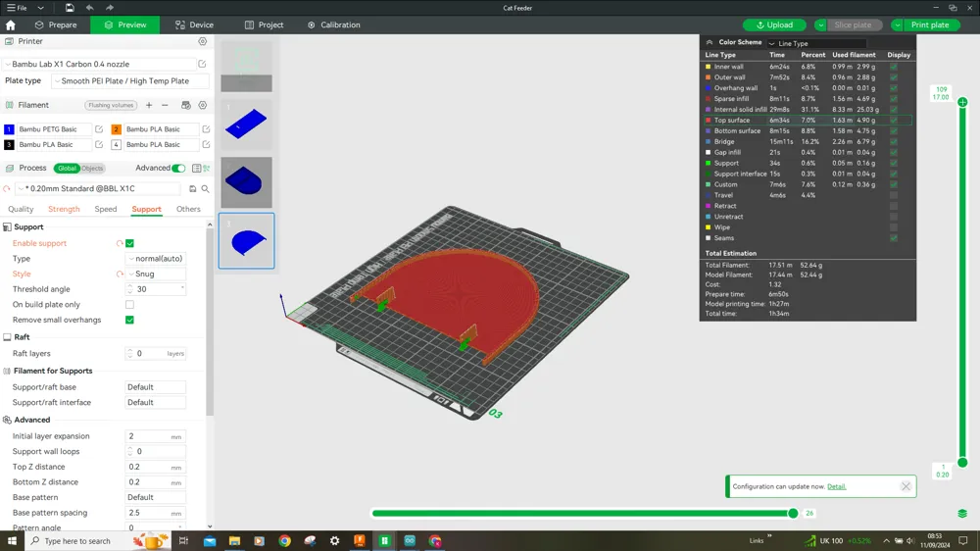
Task: Click the compare presets icon next to Advanced
Action: pos(206,168)
